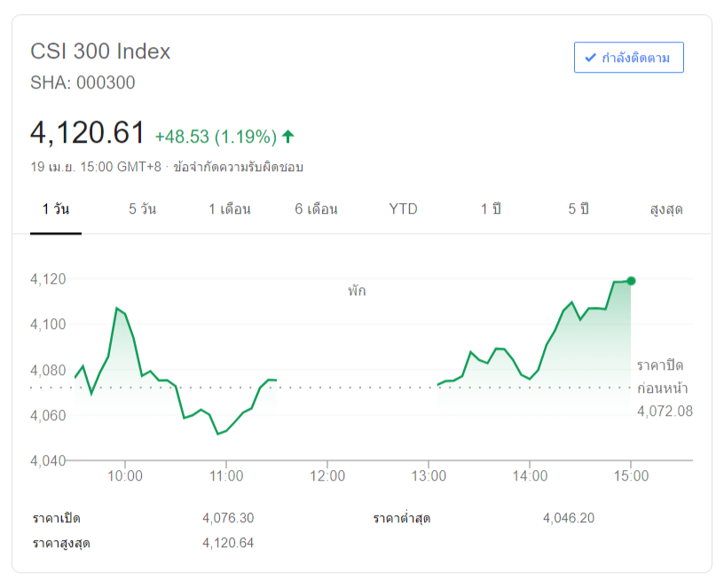Click the green end-point dot on chart

pos(631,281)
